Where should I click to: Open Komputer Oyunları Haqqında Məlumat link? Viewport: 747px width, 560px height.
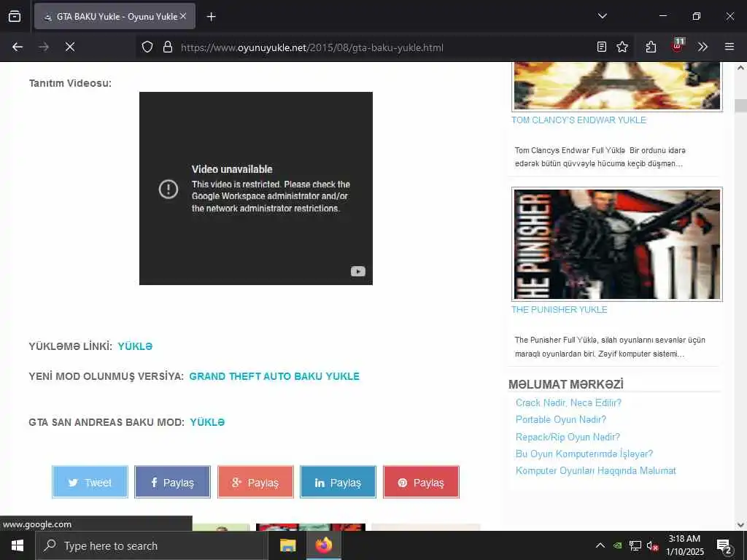595,470
